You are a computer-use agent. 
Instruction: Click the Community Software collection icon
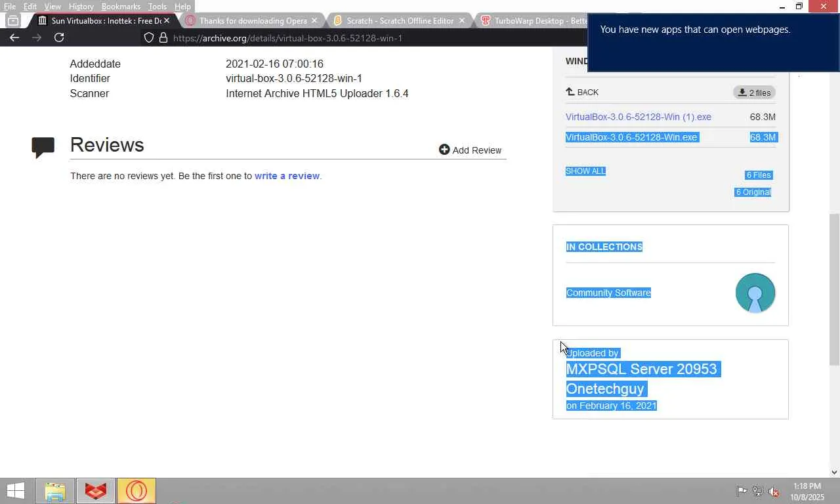coord(755,293)
